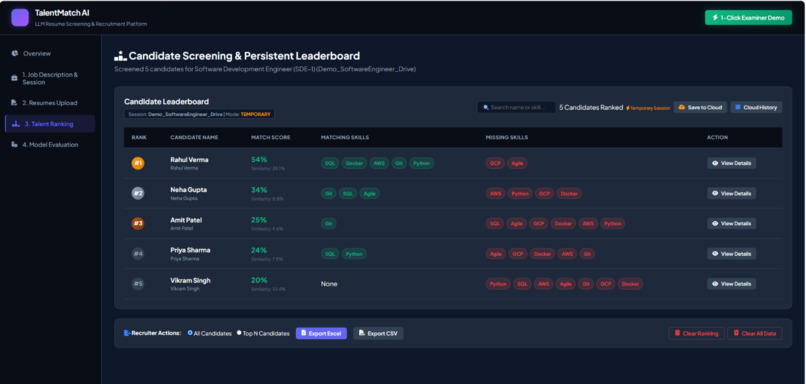
Task: Launch the 1-Click Examiner Demo
Action: coord(748,17)
